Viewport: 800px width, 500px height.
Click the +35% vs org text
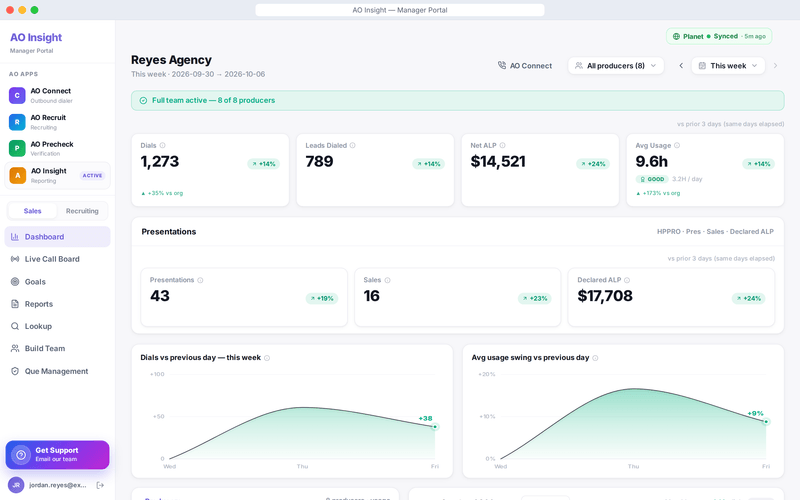click(x=162, y=193)
